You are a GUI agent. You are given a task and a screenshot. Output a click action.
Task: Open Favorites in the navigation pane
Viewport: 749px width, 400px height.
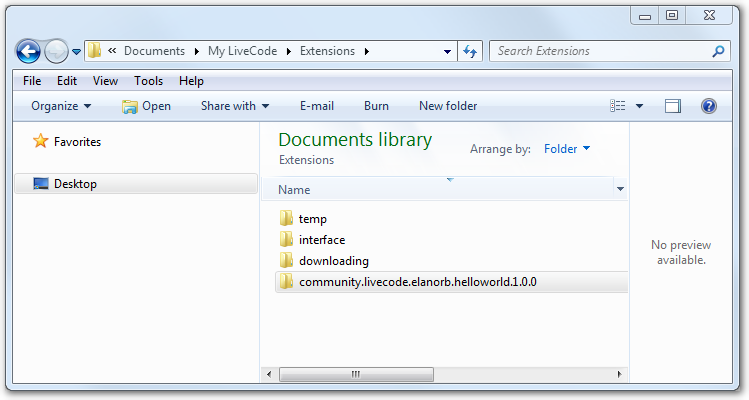77,142
